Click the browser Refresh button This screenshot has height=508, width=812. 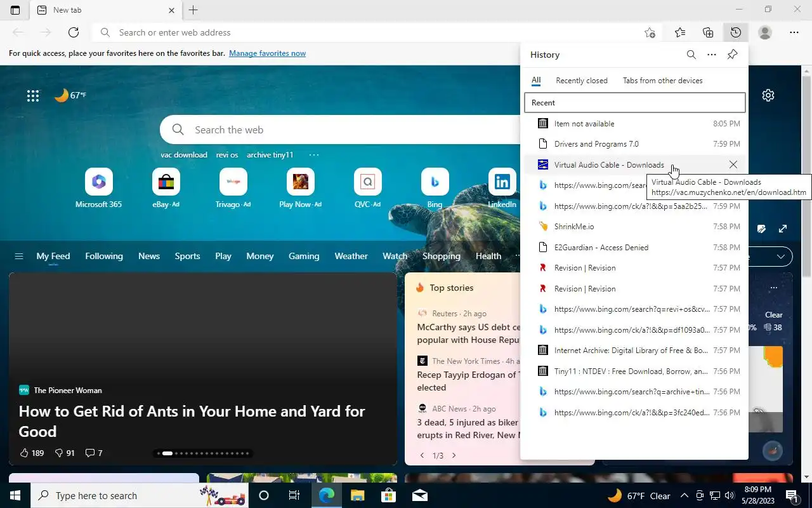click(x=74, y=32)
